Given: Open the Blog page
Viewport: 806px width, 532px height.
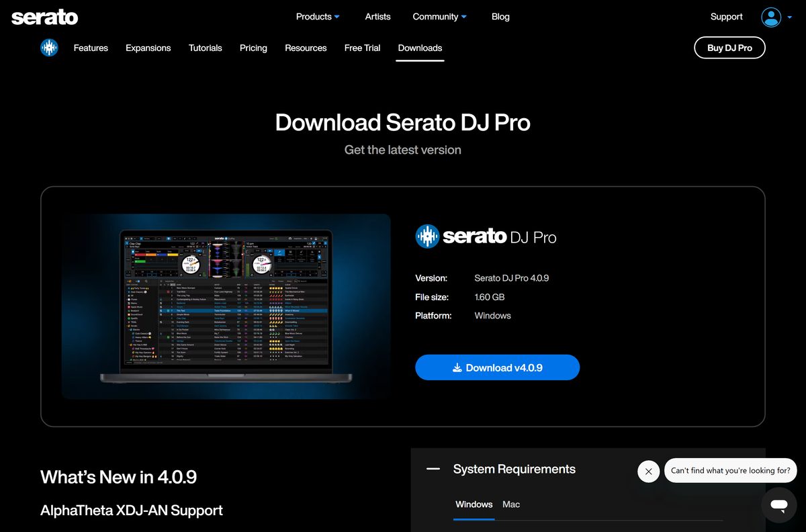Looking at the screenshot, I should coord(500,17).
